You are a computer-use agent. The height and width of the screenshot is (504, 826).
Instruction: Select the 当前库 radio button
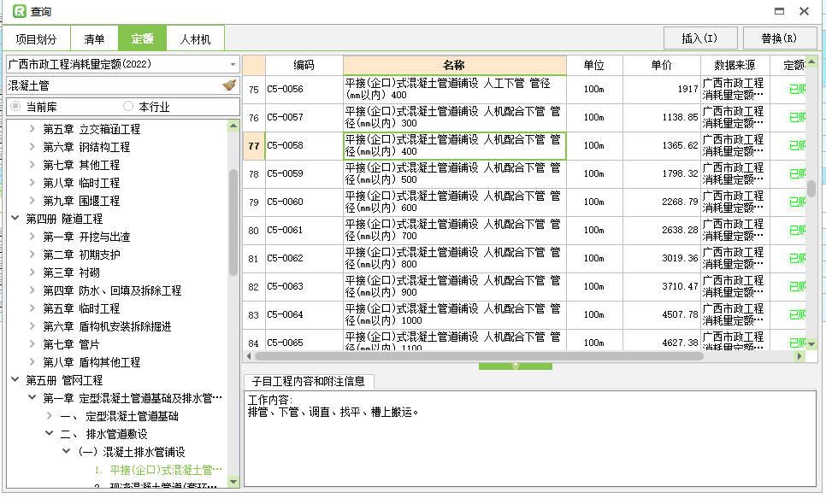(15, 106)
